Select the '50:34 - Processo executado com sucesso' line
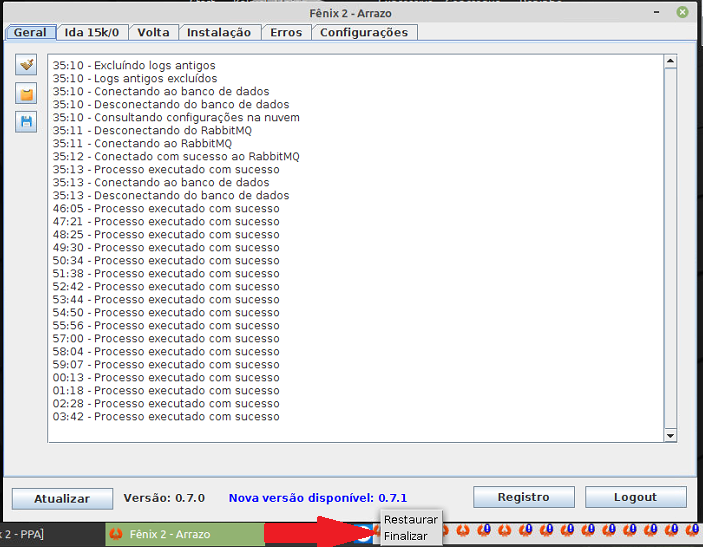This screenshot has width=703, height=547. click(x=166, y=260)
